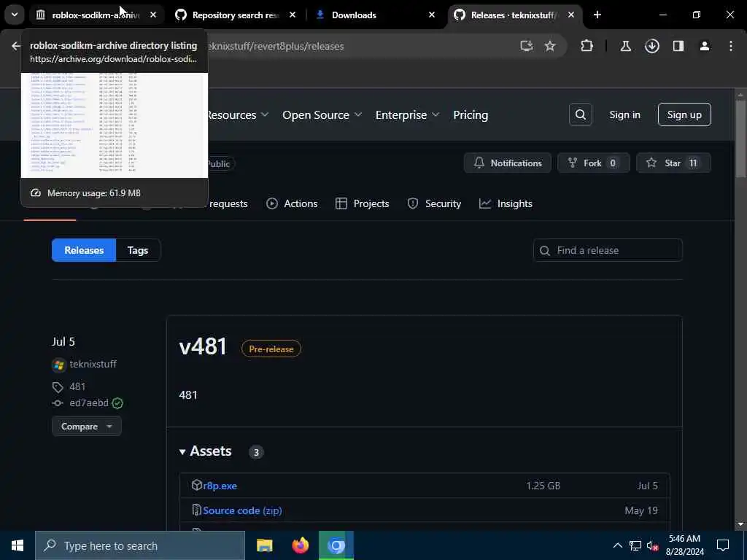This screenshot has height=560, width=747.
Task: Open tag 481 link
Action: 77,386
